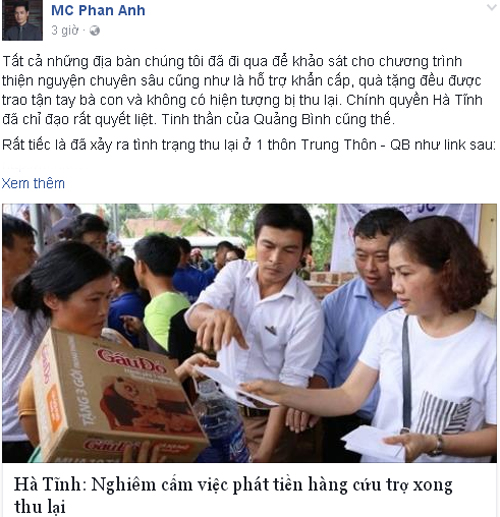Click the sentence "Rất tiếc là đã xảy ra"
Screen dimensions: 500x517
249,145
